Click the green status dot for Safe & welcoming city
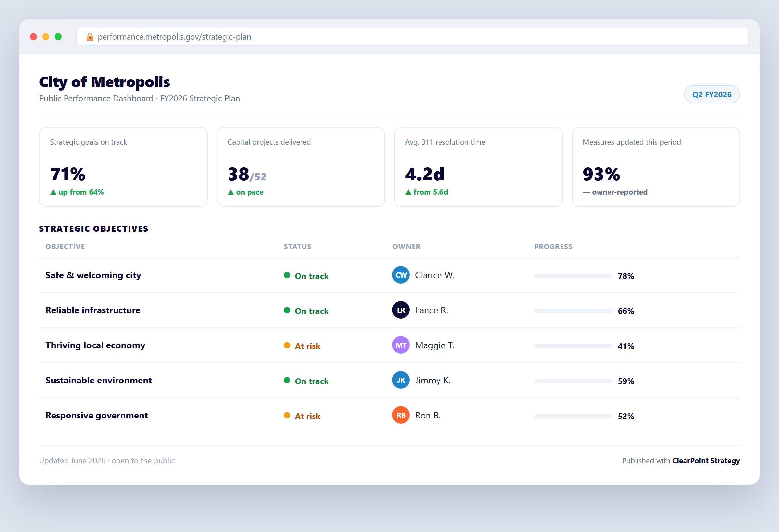Image resolution: width=779 pixels, height=532 pixels. coord(287,275)
